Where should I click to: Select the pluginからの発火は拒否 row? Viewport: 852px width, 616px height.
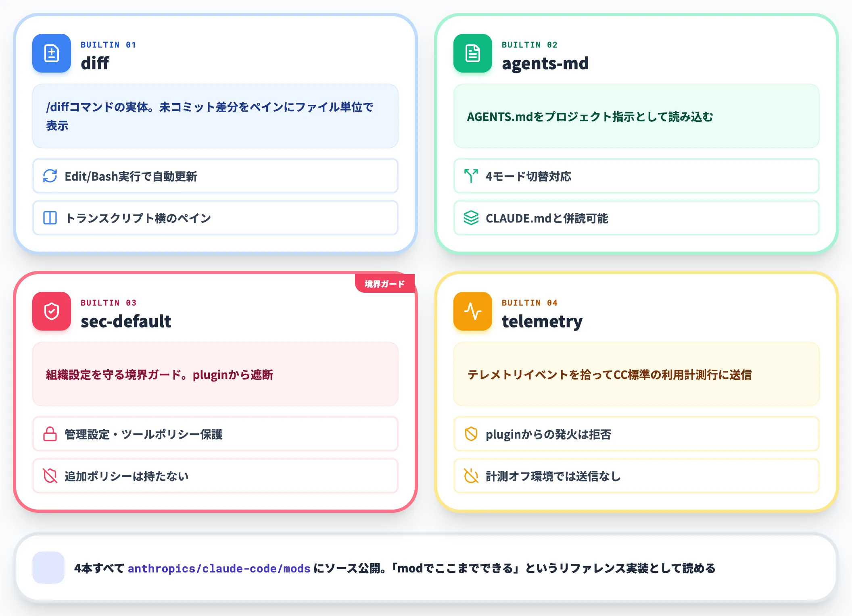637,434
